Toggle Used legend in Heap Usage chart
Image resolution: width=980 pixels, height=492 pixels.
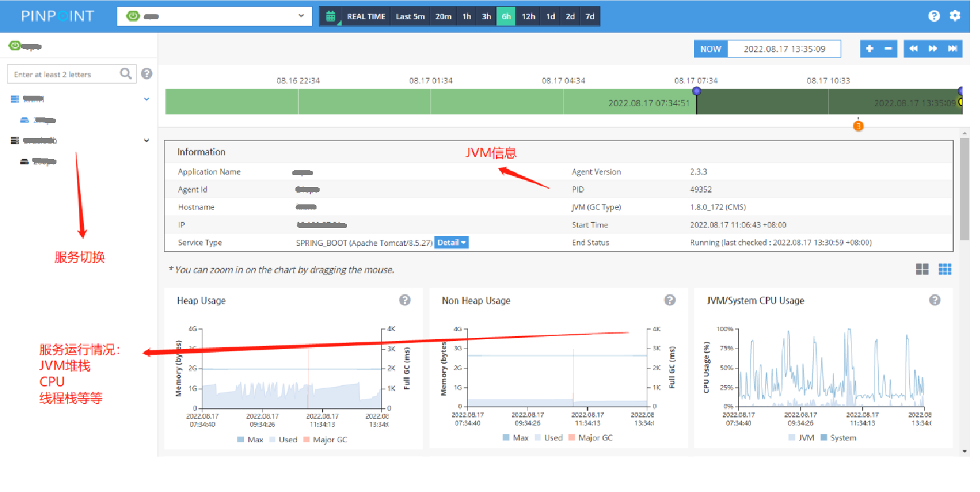[x=283, y=439]
